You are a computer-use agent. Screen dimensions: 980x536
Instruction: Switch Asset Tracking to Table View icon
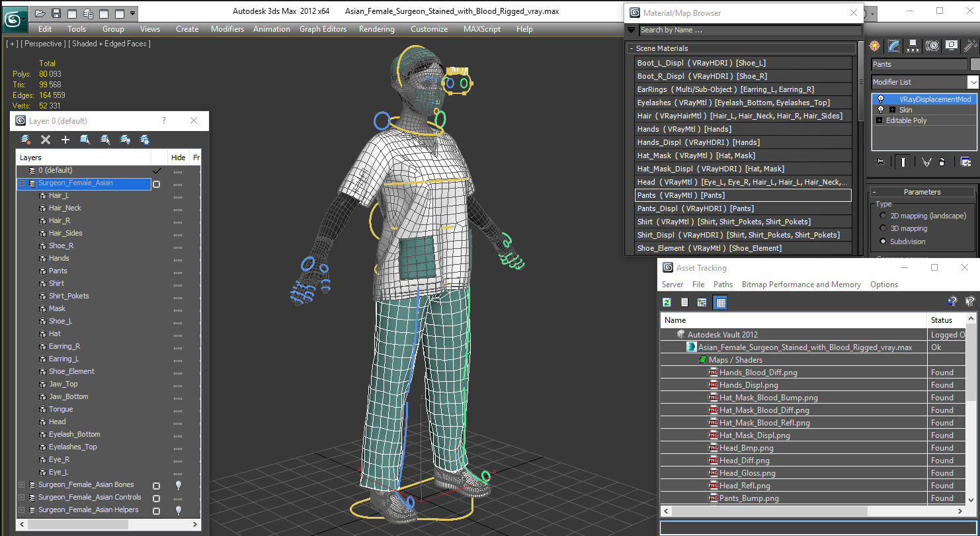(x=720, y=302)
